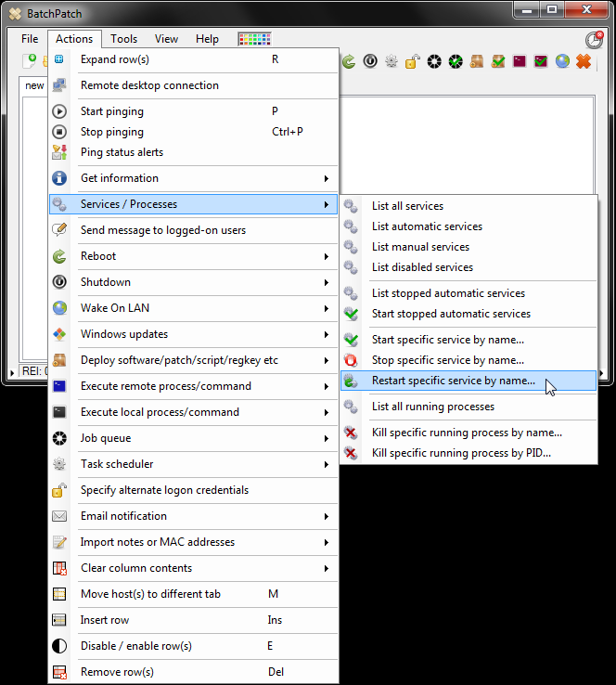Expand the Job queue submenu arrow

tap(327, 438)
